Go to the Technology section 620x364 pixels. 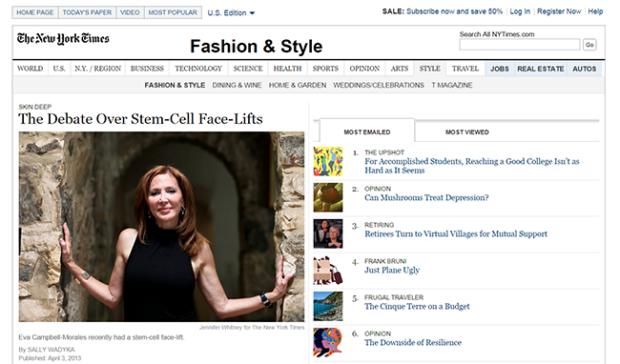click(198, 69)
